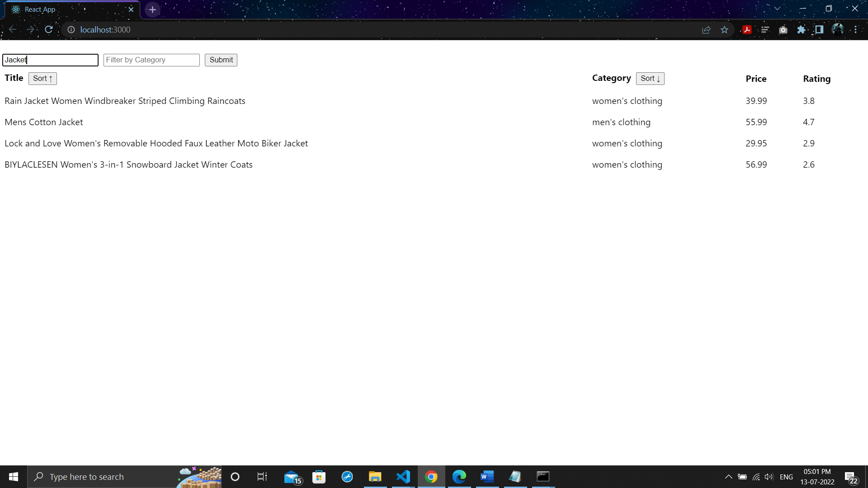Open notification center icon
The height and width of the screenshot is (488, 868).
tap(851, 477)
